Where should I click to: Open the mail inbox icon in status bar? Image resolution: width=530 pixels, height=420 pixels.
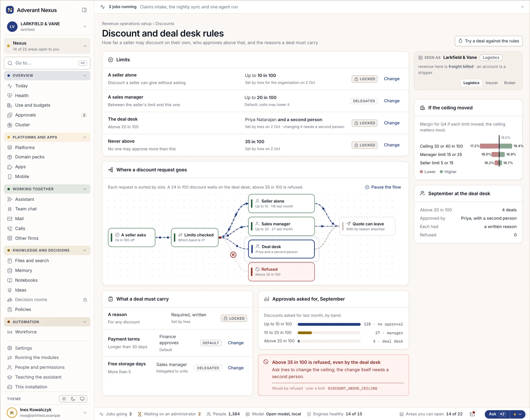[x=472, y=414]
